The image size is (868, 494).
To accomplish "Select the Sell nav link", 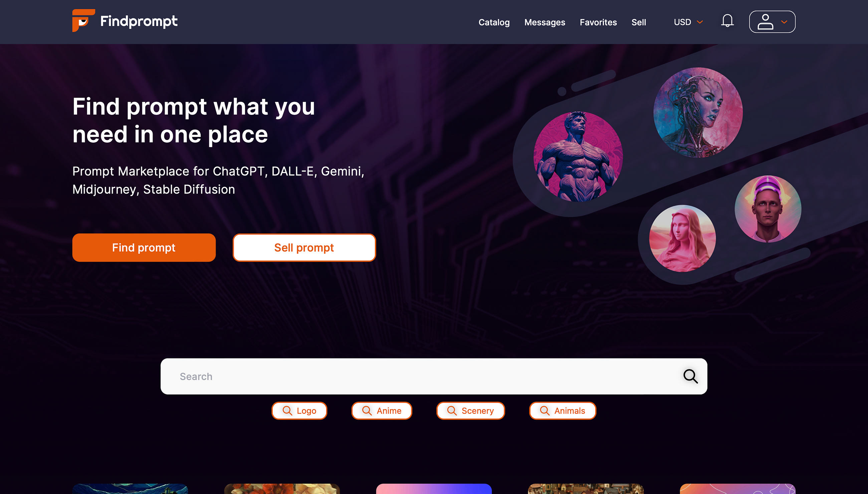I will [639, 22].
